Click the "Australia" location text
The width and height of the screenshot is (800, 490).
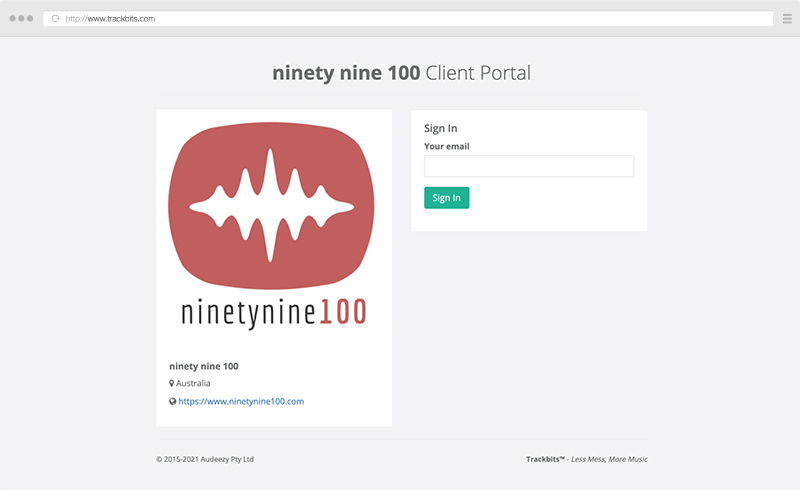click(193, 383)
